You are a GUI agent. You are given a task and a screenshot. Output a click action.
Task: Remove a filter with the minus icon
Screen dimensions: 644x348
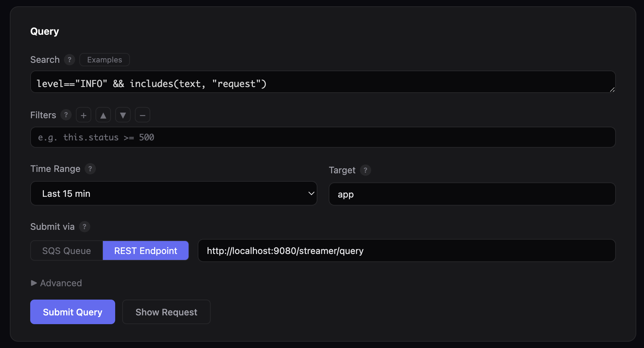(x=143, y=115)
